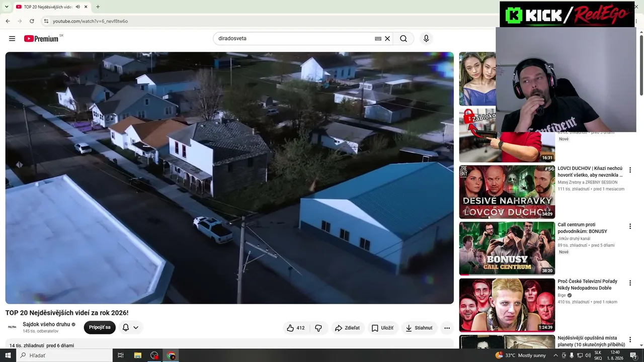
Task: Click the 14 tis. zhliadnutí description text
Action: click(42, 345)
